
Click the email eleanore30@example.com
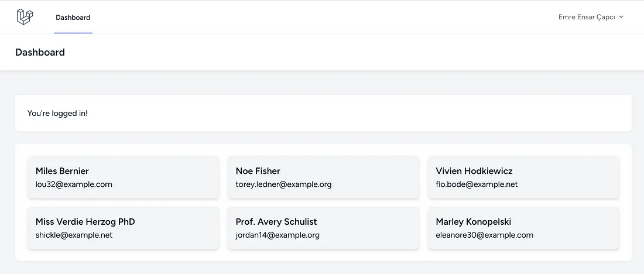point(485,235)
